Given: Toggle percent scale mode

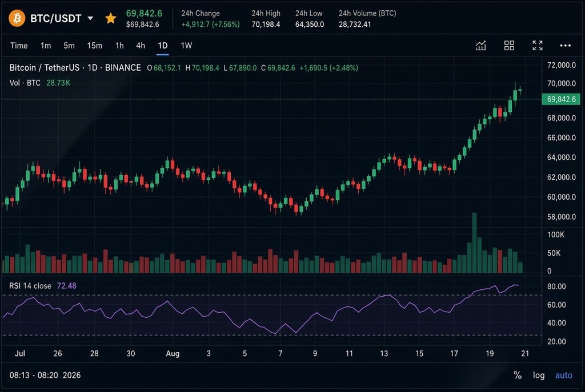Looking at the screenshot, I should 517,375.
